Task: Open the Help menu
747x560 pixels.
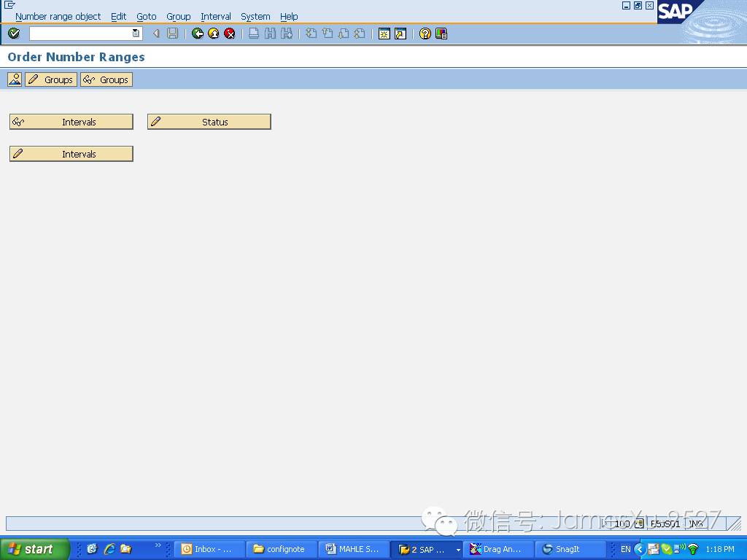Action: tap(289, 17)
